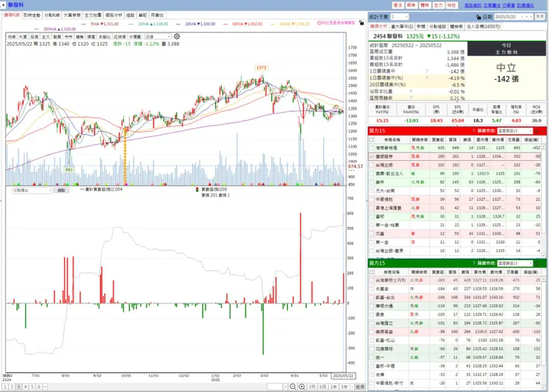Open the first blue link at top right
Image resolution: width=549 pixels, height=392 pixels.
click(473, 5)
